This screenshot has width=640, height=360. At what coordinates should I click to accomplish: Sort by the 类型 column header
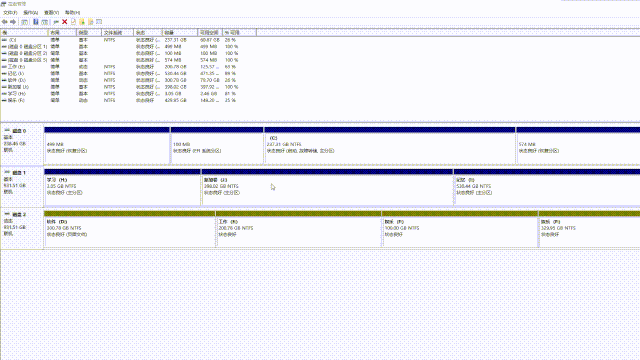[x=89, y=32]
